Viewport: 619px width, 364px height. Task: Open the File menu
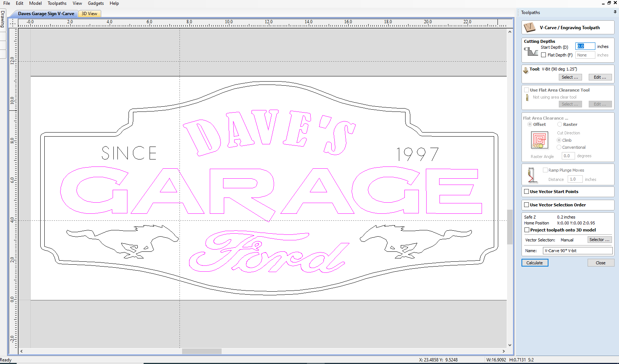7,3
